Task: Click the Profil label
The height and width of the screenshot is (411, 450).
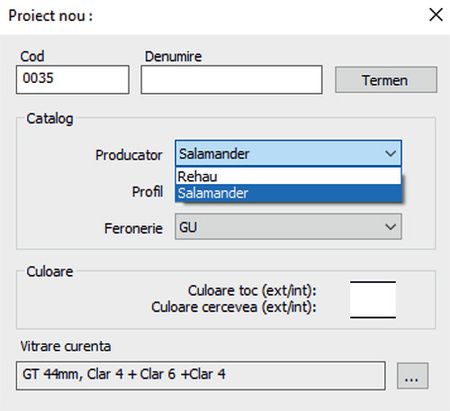Action: coord(147,192)
